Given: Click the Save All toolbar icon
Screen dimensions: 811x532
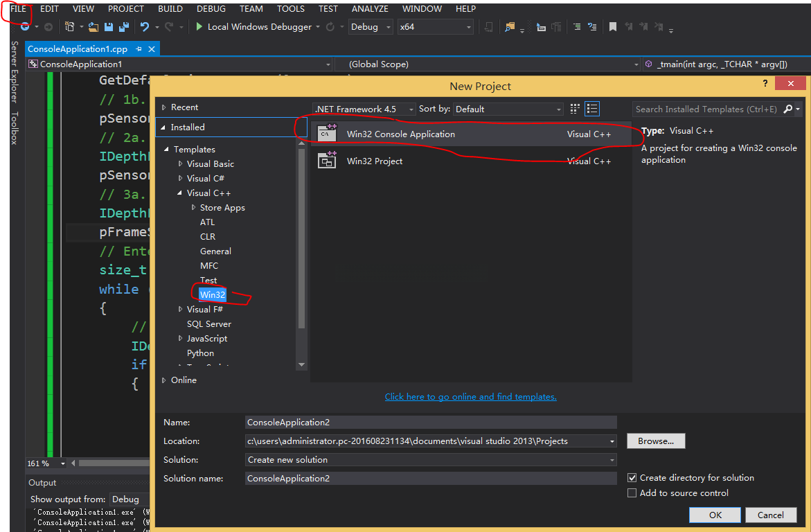Looking at the screenshot, I should point(123,27).
